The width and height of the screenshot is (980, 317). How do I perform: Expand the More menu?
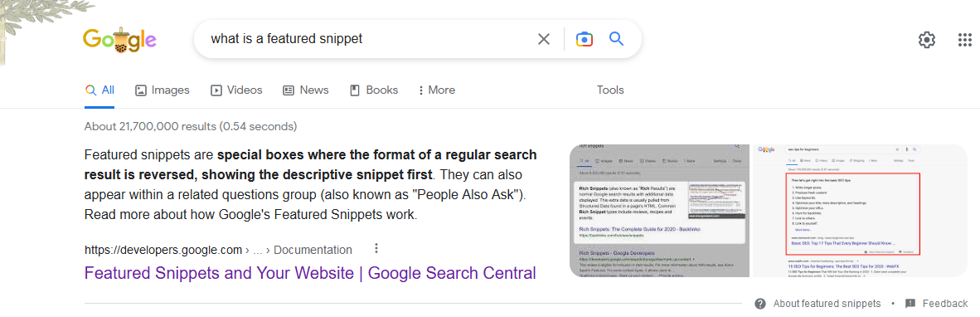pos(436,90)
